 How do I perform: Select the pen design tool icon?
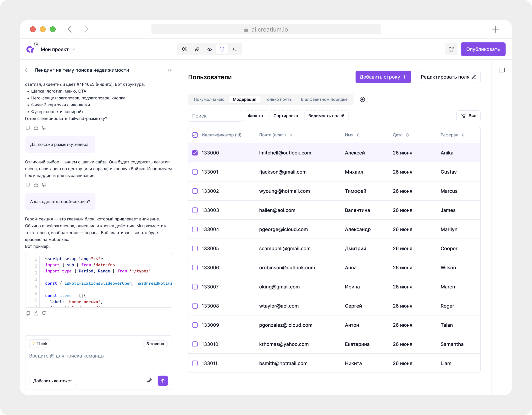pyautogui.click(x=197, y=49)
